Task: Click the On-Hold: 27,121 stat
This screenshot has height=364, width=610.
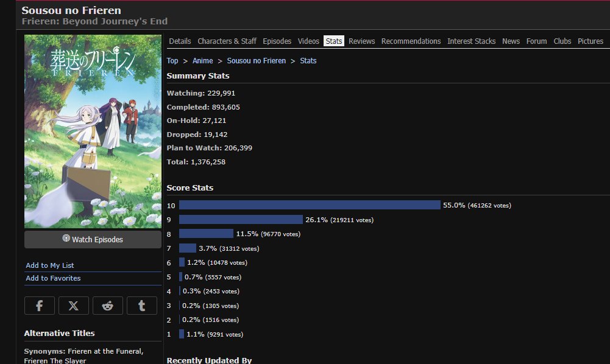Action: pos(196,121)
